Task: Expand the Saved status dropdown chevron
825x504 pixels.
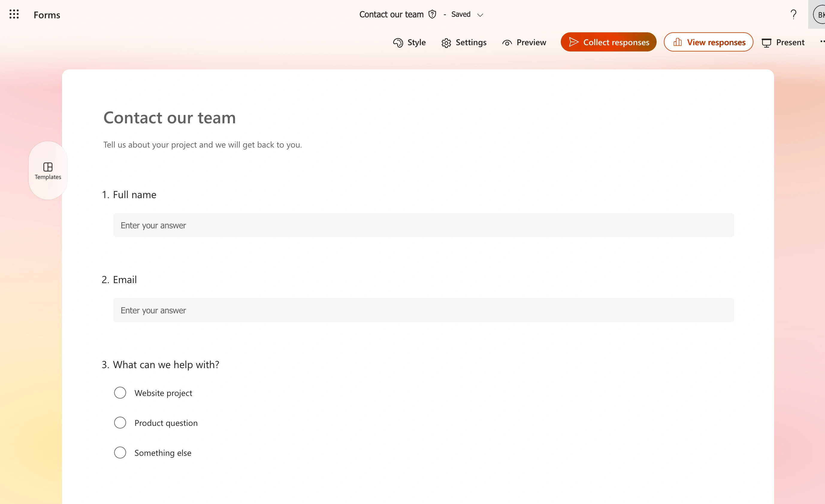Action: [x=480, y=15]
